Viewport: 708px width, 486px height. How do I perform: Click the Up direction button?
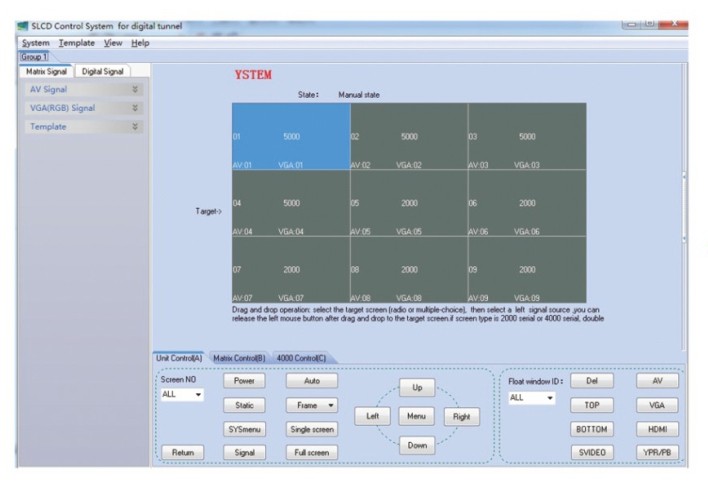pyautogui.click(x=417, y=387)
